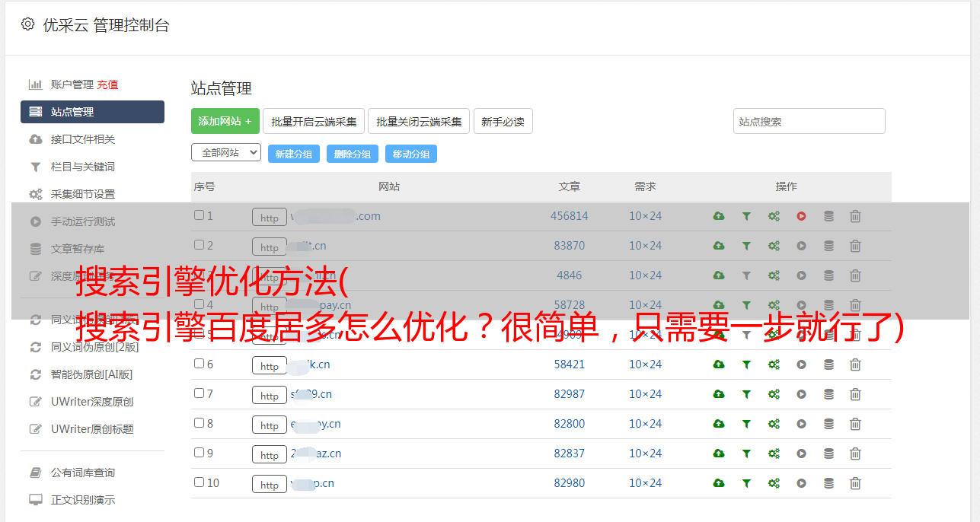980x522 pixels.
Task: Open 智能伪原创[AI版] in the sidebar
Action: [x=92, y=374]
